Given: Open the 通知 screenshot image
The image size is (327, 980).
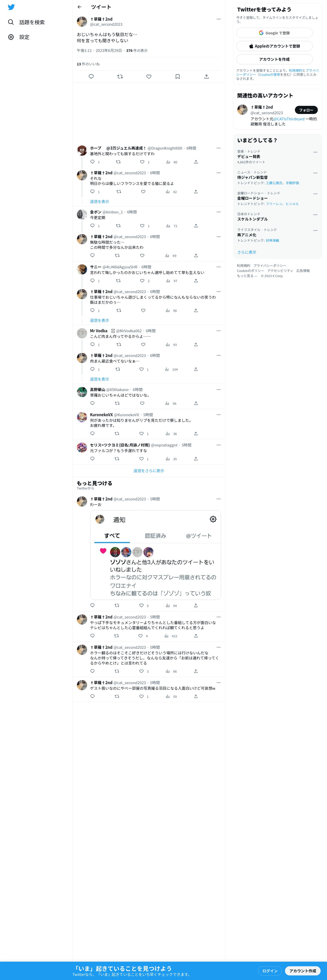Looking at the screenshot, I should tap(156, 555).
